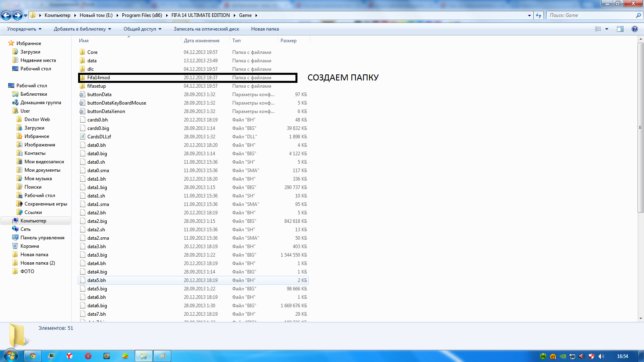Open 'Корзина' recycle bin in sidebar
Viewport: 644px width, 362px height.
coord(30,246)
